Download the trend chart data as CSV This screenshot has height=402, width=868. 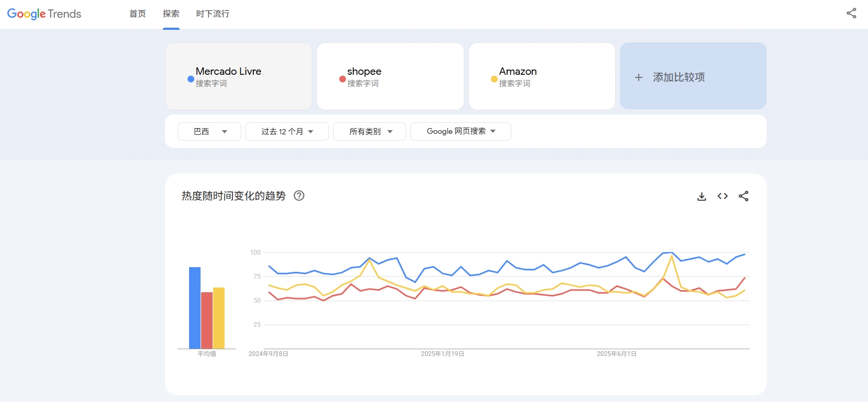tap(702, 196)
